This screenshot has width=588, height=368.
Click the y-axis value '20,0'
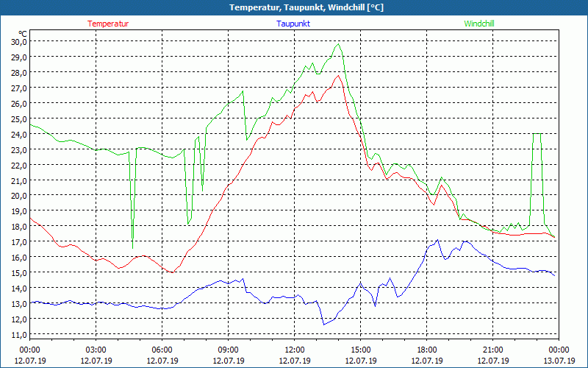coord(19,195)
